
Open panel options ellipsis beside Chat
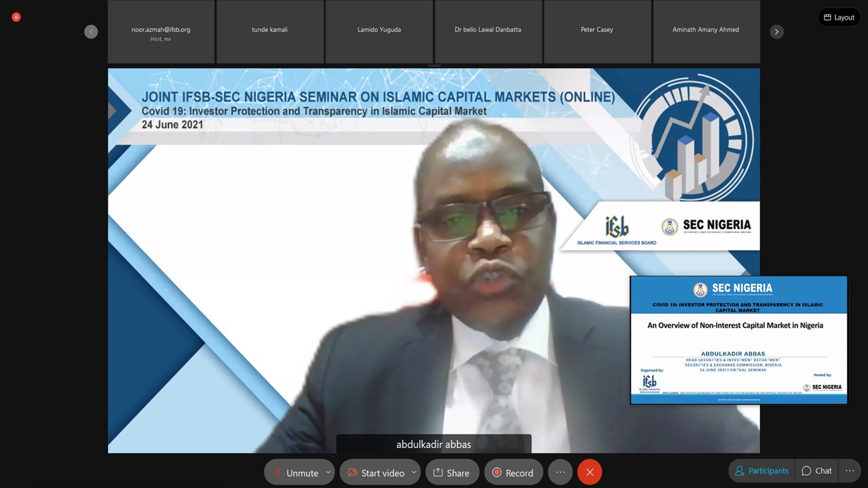pyautogui.click(x=850, y=471)
